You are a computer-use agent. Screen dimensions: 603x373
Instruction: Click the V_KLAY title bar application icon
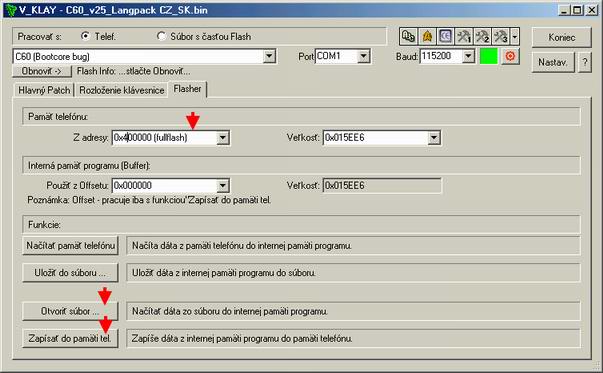point(11,10)
